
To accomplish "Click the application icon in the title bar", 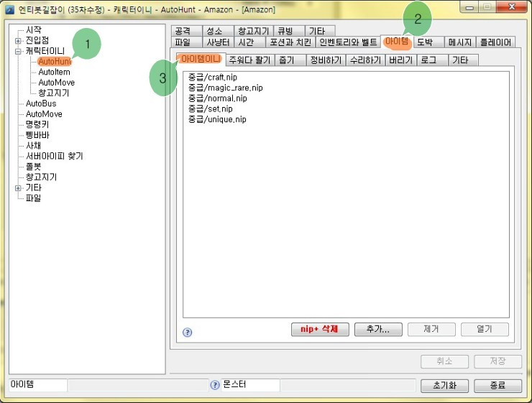I will click(x=10, y=9).
